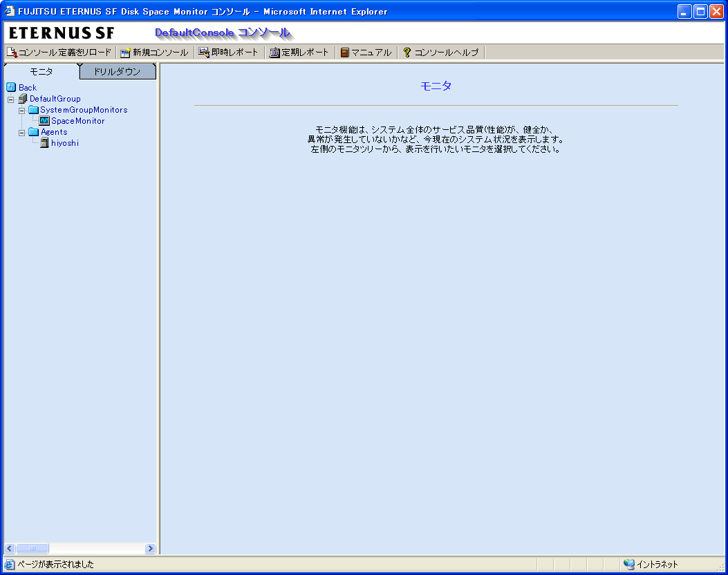Click the hiyoshi agent server icon
The height and width of the screenshot is (575, 728).
(x=44, y=143)
